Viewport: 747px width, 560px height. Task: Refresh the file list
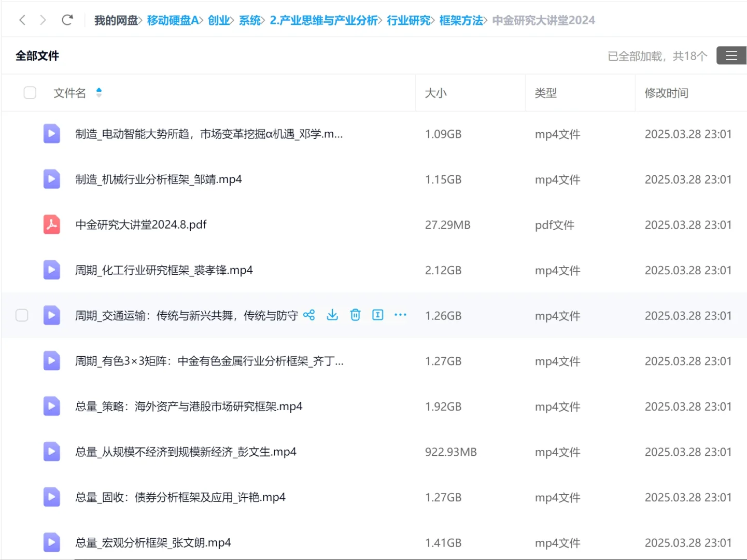point(67,20)
